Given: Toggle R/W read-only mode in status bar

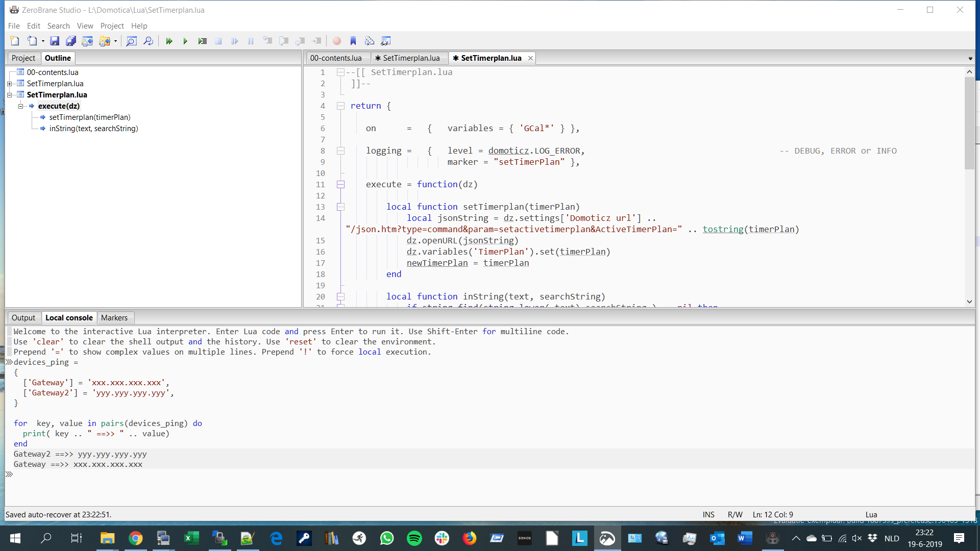Looking at the screenshot, I should coord(735,514).
